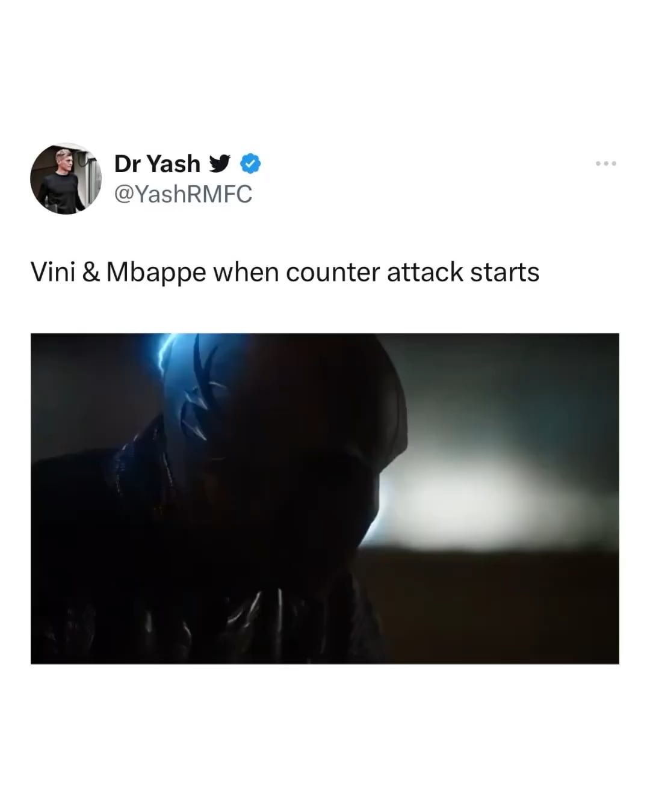Select the word Mbappe in tweet
This screenshot has width=650, height=812.
point(156,274)
